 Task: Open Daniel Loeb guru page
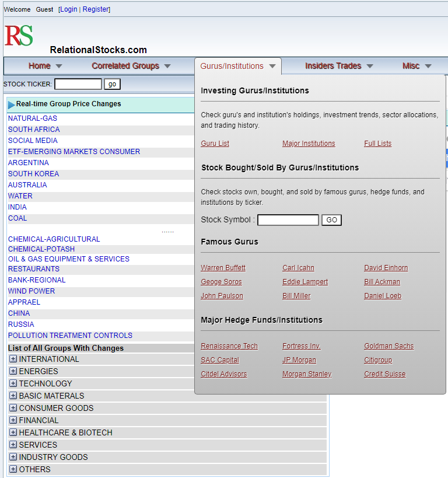pyautogui.click(x=383, y=296)
